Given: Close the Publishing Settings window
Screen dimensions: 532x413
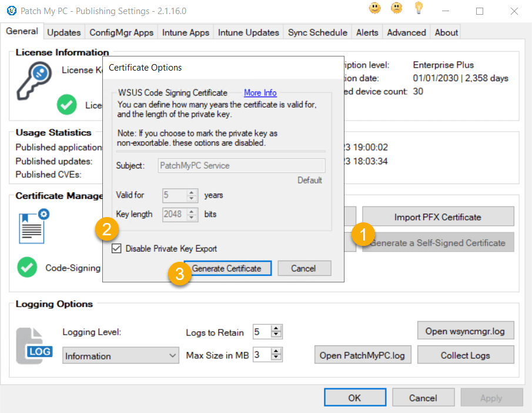Looking at the screenshot, I should point(514,11).
